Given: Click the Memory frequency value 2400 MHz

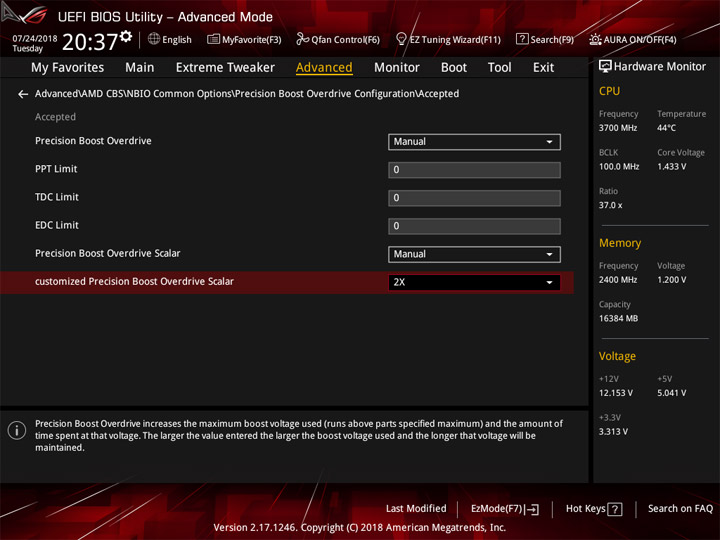Looking at the screenshot, I should [x=618, y=280].
